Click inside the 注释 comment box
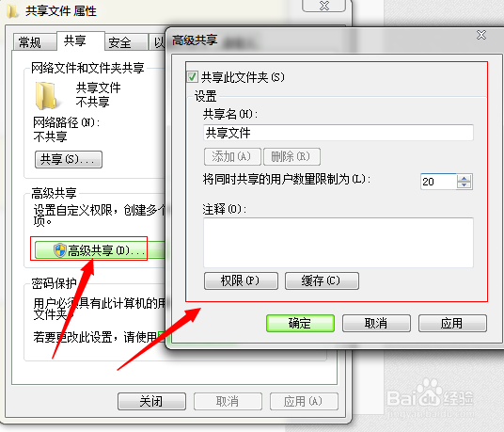The width and height of the screenshot is (504, 432). click(x=339, y=243)
